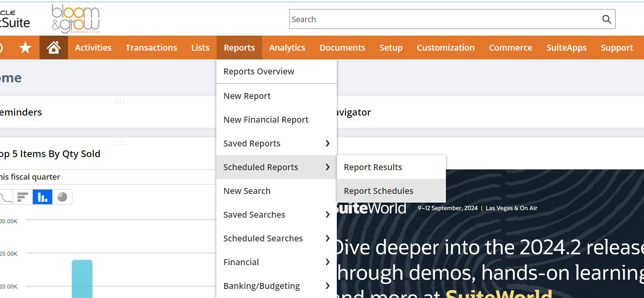Grab the Reminders portlet drag handle

tap(120, 102)
